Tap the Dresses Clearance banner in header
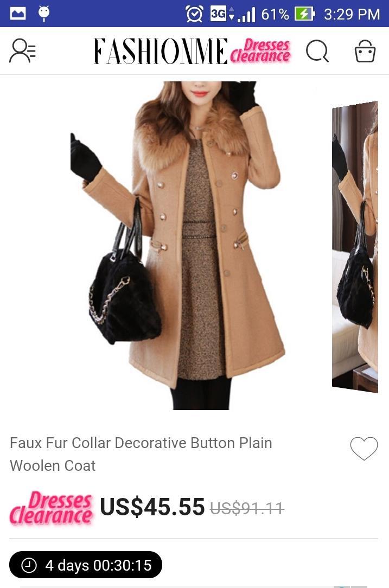389x588 pixels. [260, 51]
